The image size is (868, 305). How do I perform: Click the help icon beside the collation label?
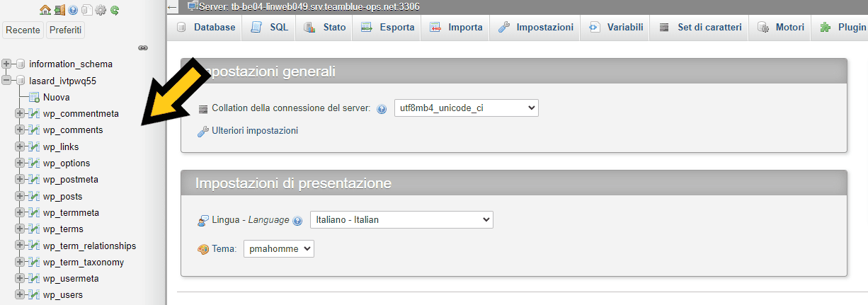coord(382,109)
